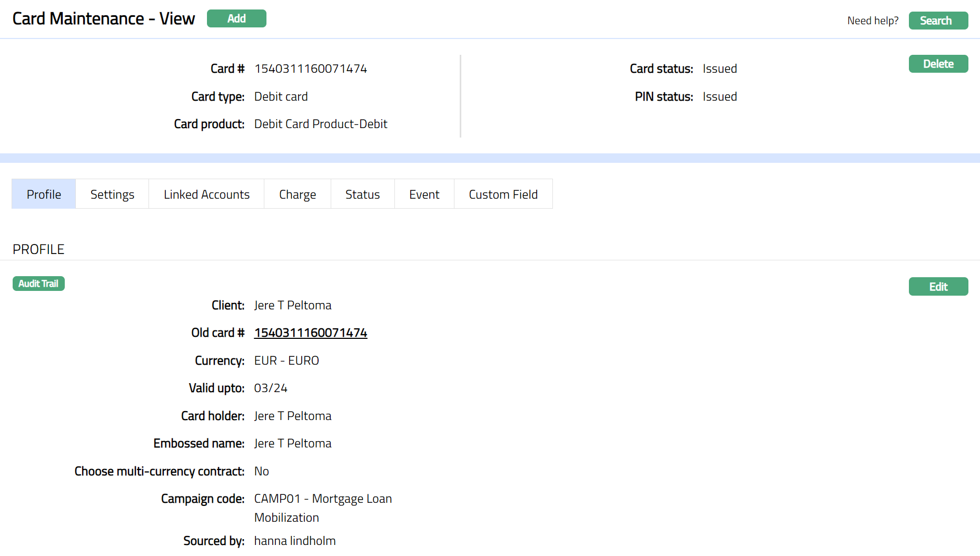980x556 pixels.
Task: Delete this card using the Delete button
Action: pyautogui.click(x=938, y=64)
